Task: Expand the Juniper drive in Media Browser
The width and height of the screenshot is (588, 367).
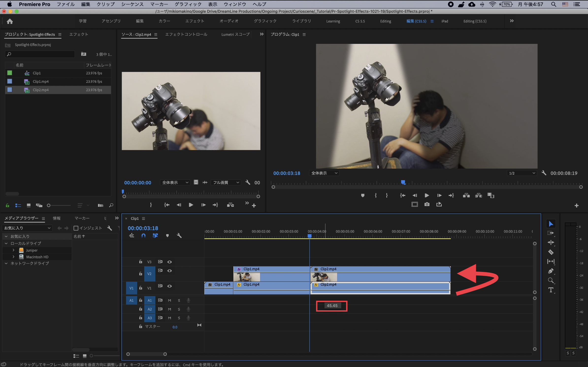Action: [x=14, y=250]
